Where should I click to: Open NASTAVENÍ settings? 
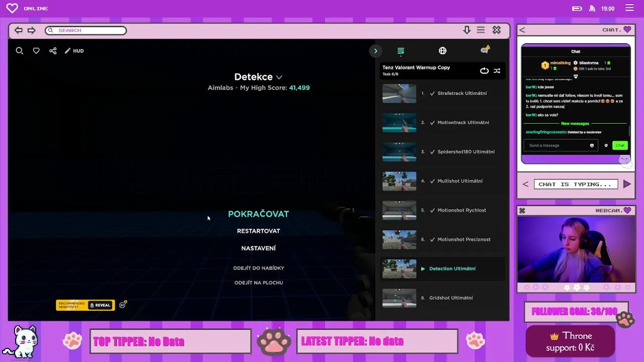(x=259, y=248)
